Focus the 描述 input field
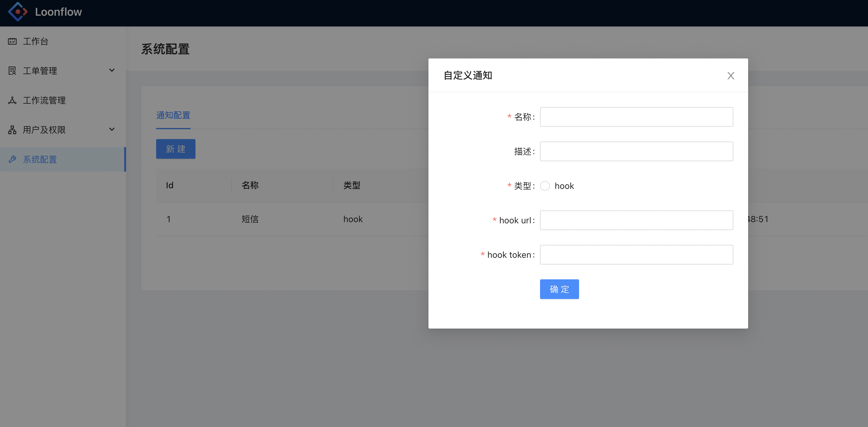This screenshot has height=427, width=868. [x=636, y=151]
